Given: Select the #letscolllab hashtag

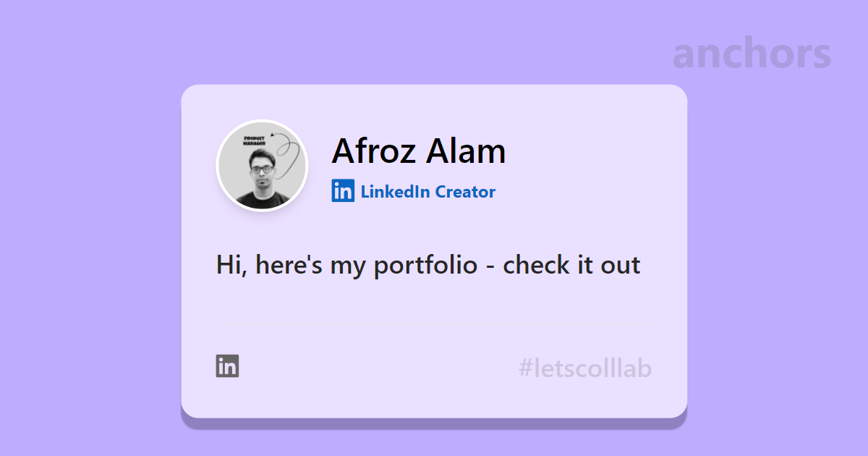Looking at the screenshot, I should coord(585,368).
